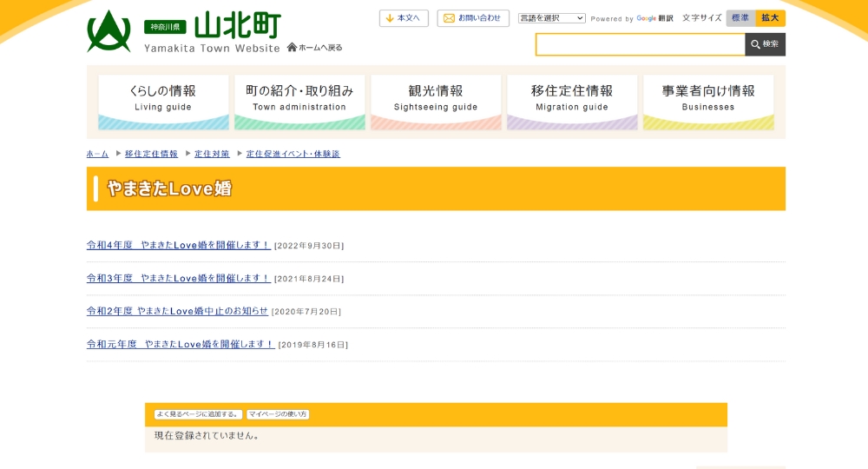Screen dimensions: 868x469
Task: Click inside the site search text field
Action: point(640,44)
